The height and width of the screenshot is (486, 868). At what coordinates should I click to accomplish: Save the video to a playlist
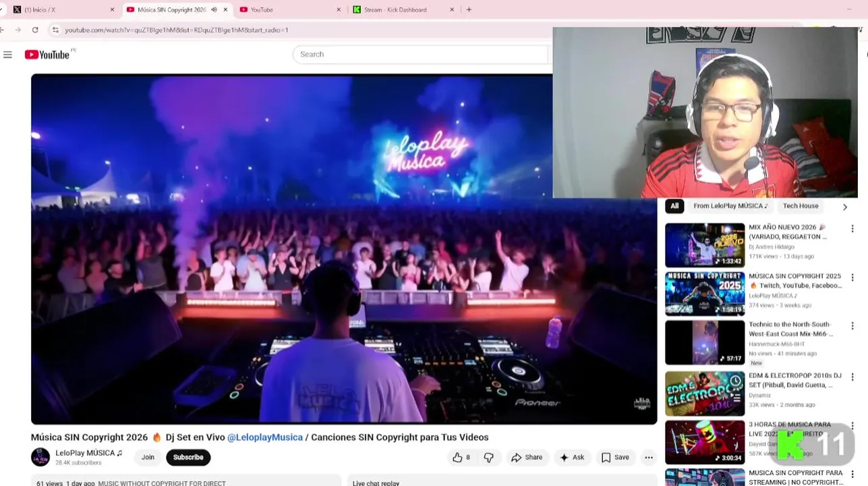point(615,458)
